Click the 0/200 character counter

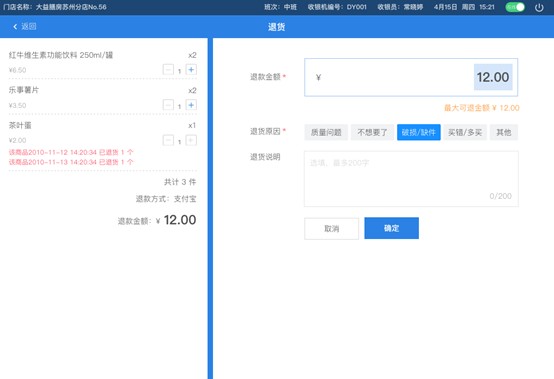click(500, 196)
